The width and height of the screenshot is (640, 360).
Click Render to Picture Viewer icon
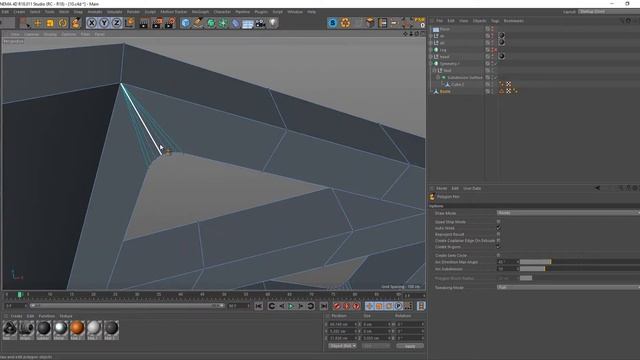[157, 23]
